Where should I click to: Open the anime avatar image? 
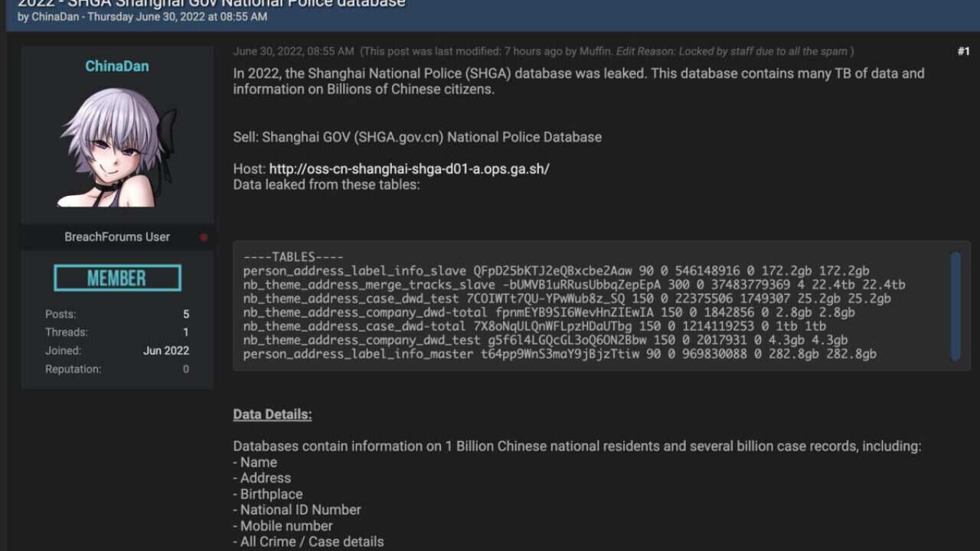tap(117, 147)
